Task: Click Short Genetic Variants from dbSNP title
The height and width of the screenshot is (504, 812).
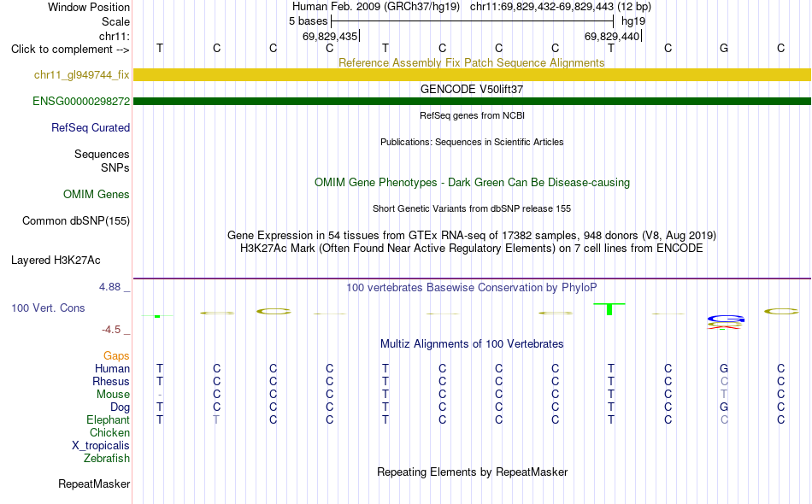Action: [471, 208]
